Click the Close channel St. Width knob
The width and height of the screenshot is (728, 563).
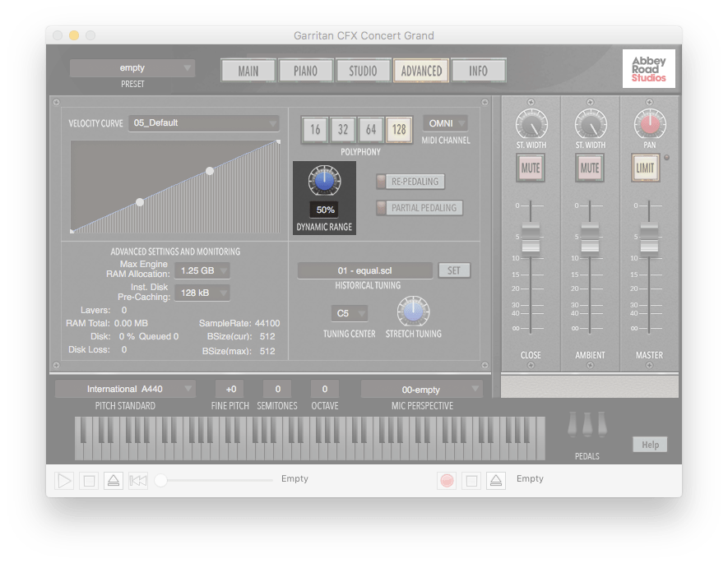pyautogui.click(x=531, y=124)
